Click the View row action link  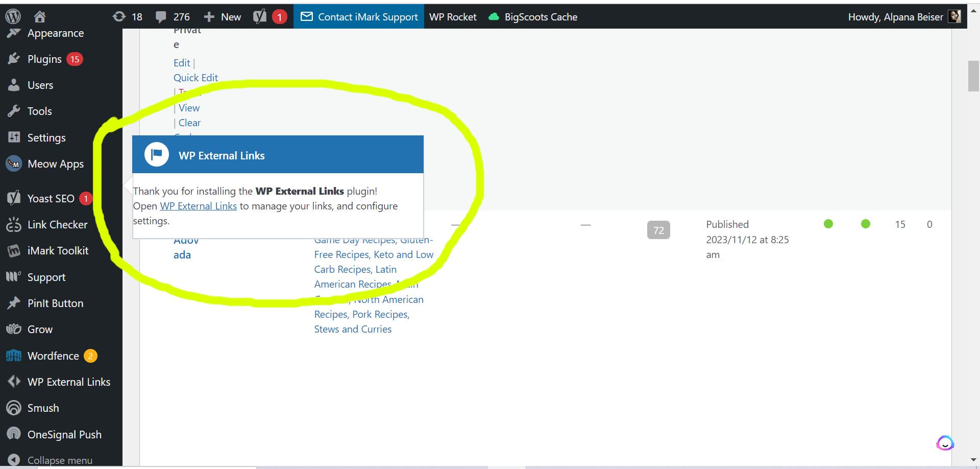189,108
